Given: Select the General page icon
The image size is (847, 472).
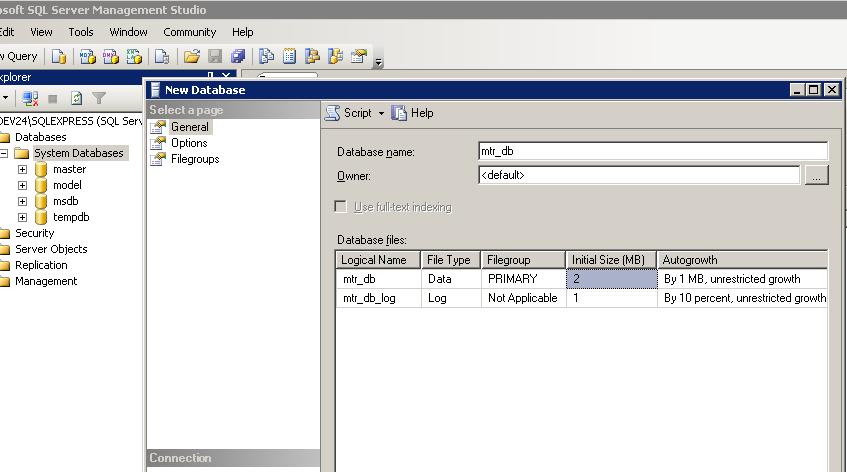Looking at the screenshot, I should (158, 127).
